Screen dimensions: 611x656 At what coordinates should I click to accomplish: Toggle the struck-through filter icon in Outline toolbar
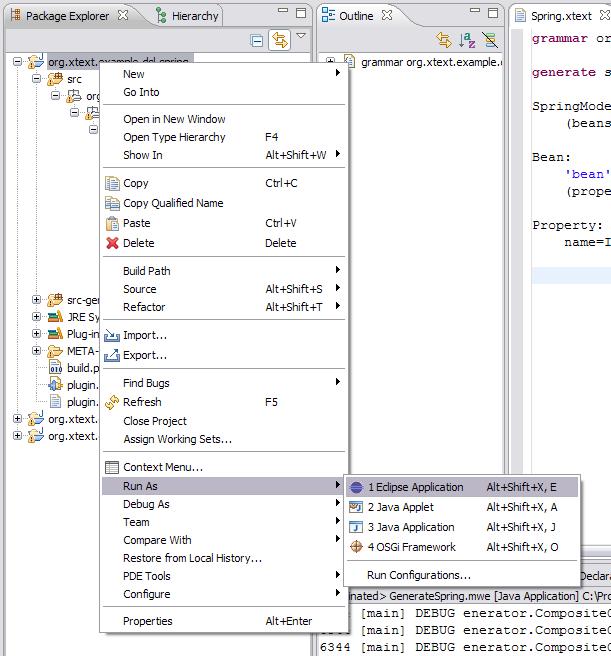click(x=490, y=40)
